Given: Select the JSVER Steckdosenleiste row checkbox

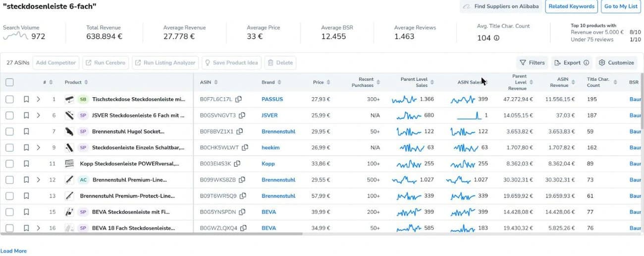Looking at the screenshot, I should click(x=10, y=116).
